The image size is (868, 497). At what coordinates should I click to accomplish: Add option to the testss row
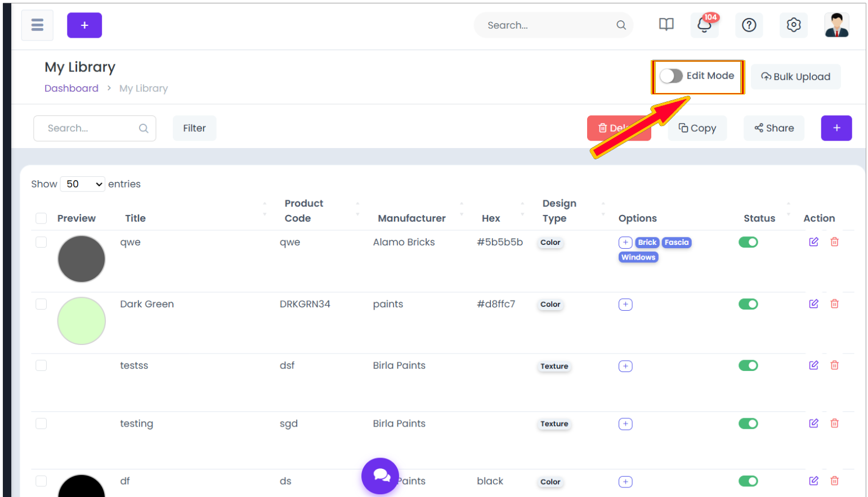(625, 366)
